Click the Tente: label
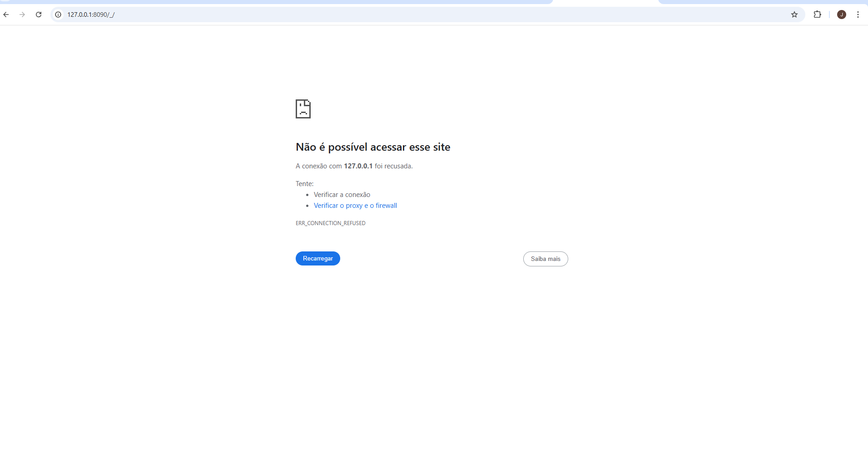The image size is (868, 457). [304, 184]
